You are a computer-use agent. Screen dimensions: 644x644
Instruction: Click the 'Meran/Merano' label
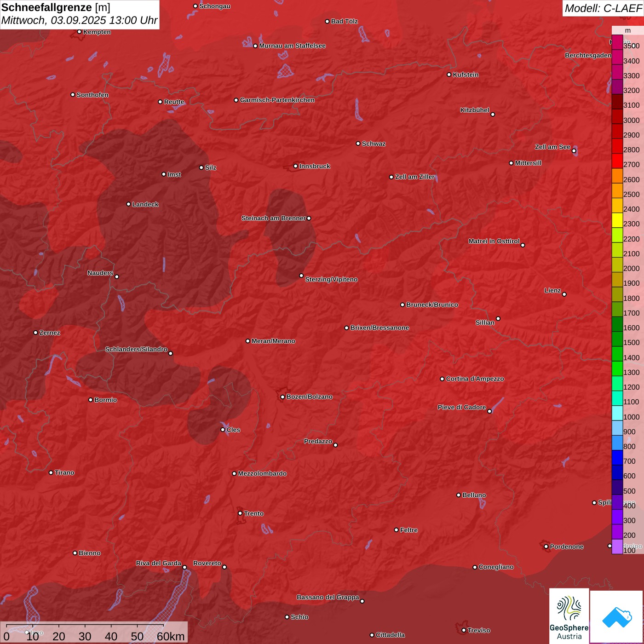[273, 341]
